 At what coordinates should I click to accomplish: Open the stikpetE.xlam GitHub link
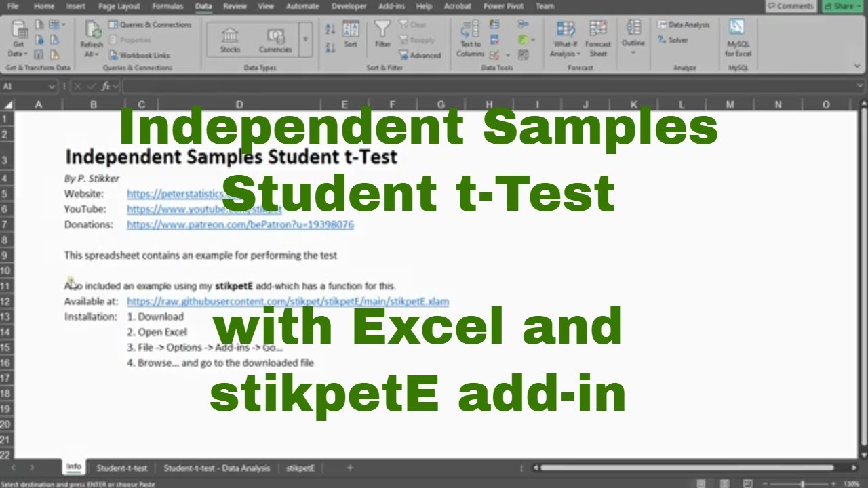[x=288, y=301]
